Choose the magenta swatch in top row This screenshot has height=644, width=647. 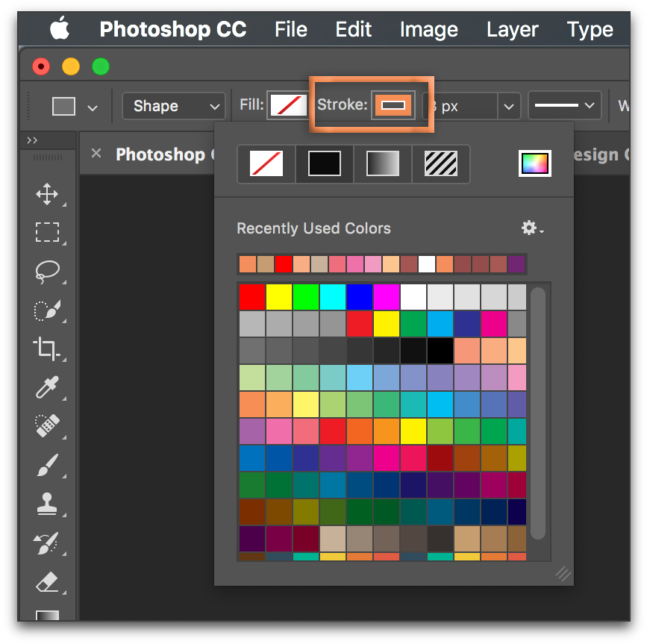tap(387, 296)
